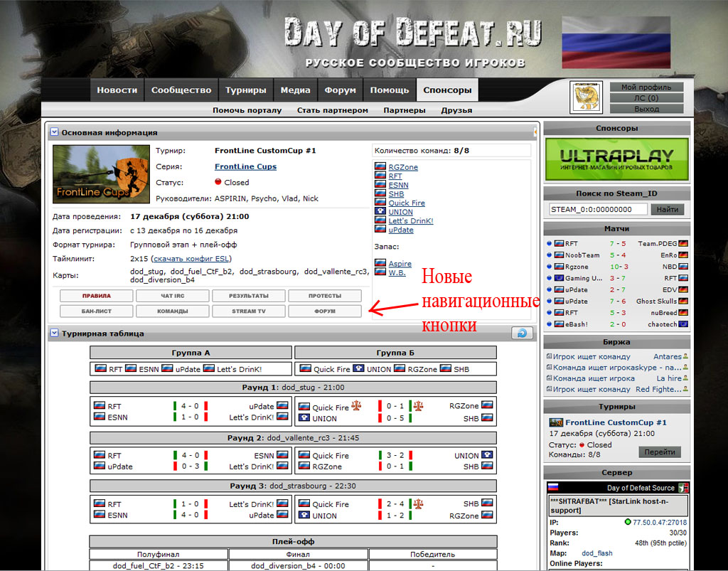Image resolution: width=728 pixels, height=571 pixels.
Task: Go to the Форум menu item
Action: tap(340, 90)
